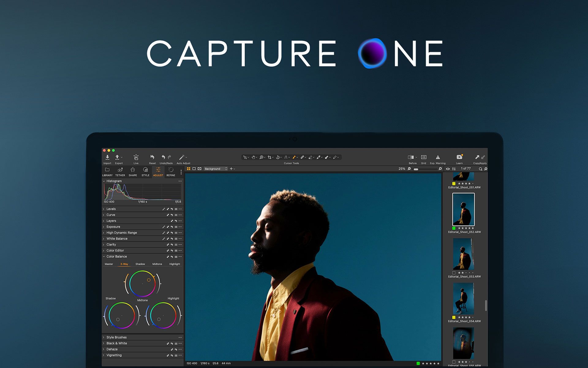Start Live view from toolbar
588x368 pixels.
[x=136, y=158]
